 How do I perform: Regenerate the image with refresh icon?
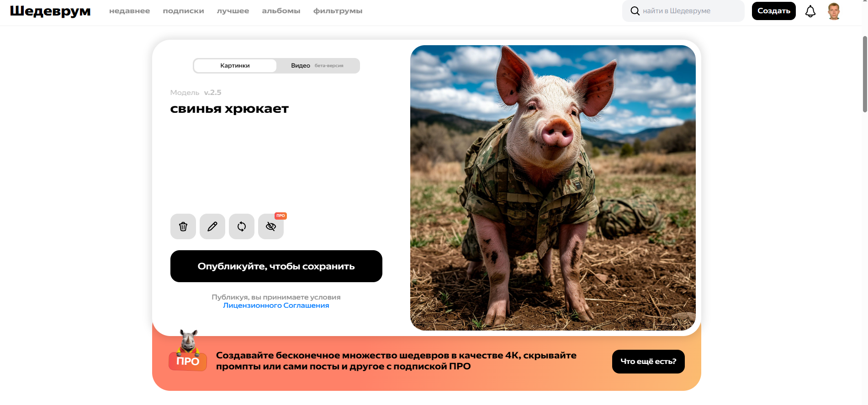[x=242, y=226]
